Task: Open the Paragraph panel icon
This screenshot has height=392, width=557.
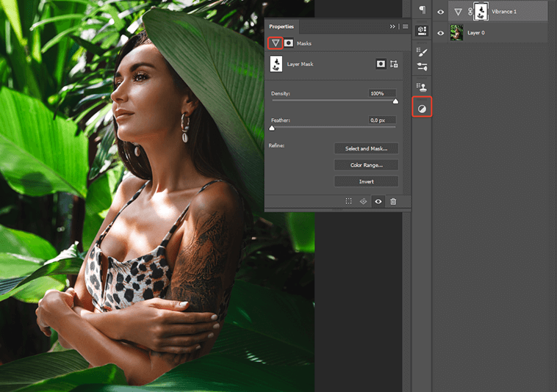Action: [x=422, y=10]
